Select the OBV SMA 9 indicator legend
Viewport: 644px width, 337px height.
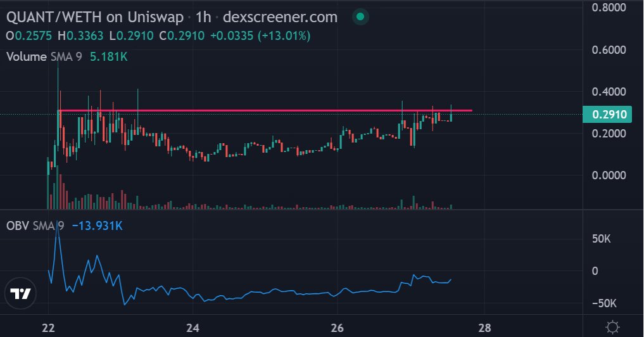(35, 226)
